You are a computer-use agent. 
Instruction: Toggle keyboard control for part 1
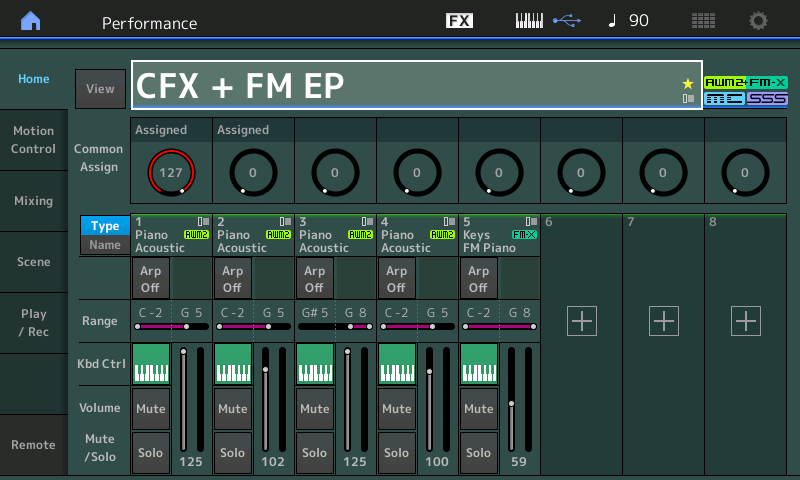click(x=150, y=363)
